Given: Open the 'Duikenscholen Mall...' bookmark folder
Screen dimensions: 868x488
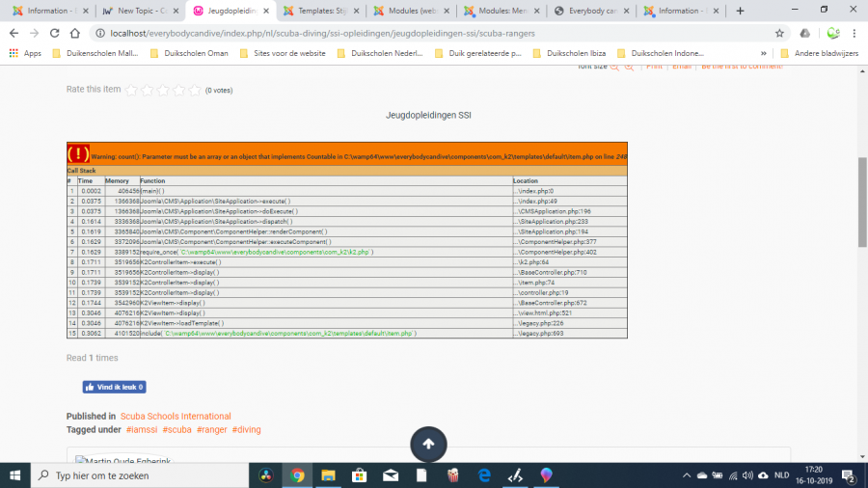Looking at the screenshot, I should [95, 53].
